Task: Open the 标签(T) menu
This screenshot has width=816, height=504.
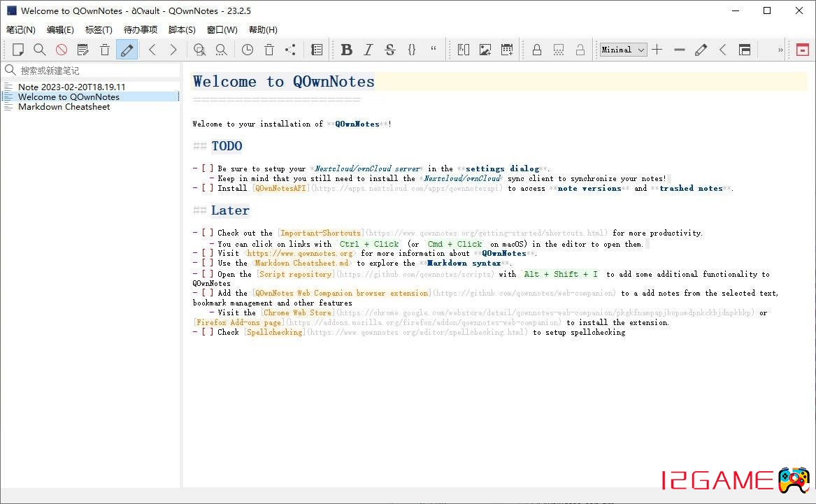Action: [99, 29]
